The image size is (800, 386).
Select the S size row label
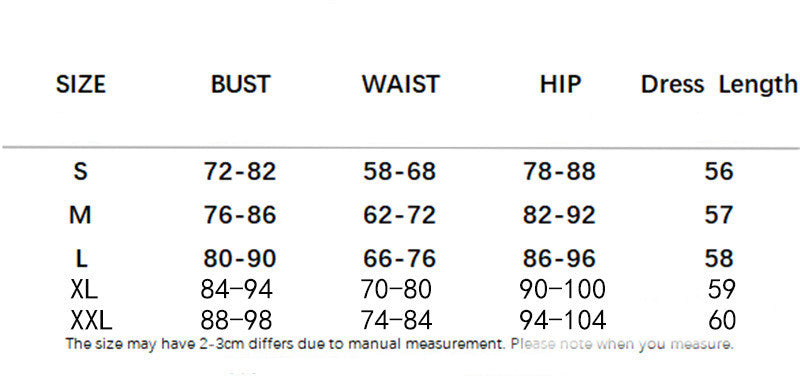tap(81, 171)
